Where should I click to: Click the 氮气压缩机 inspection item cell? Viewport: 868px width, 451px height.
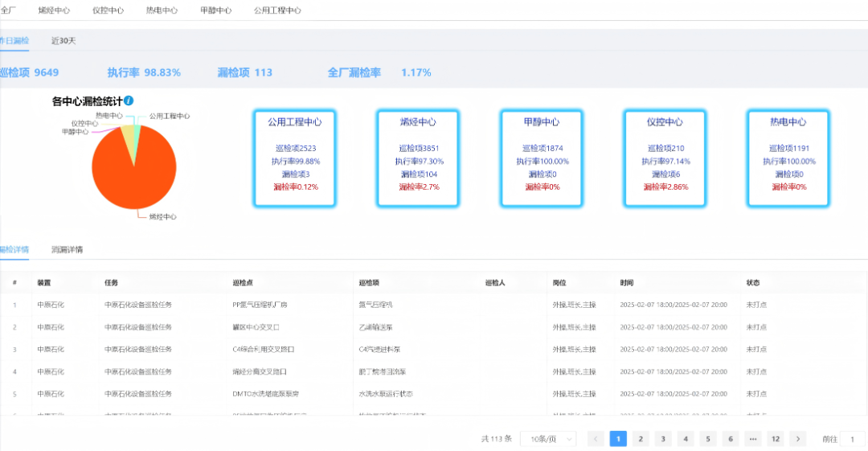point(376,305)
